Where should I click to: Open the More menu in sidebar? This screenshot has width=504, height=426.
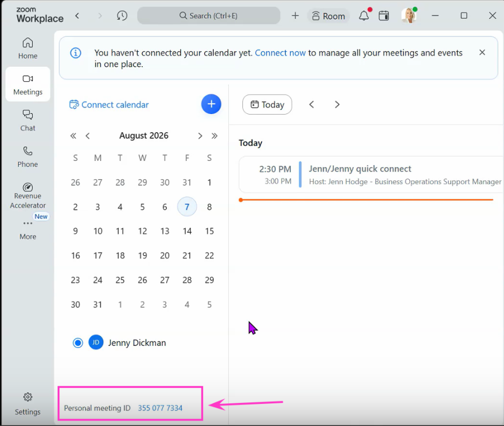click(27, 231)
